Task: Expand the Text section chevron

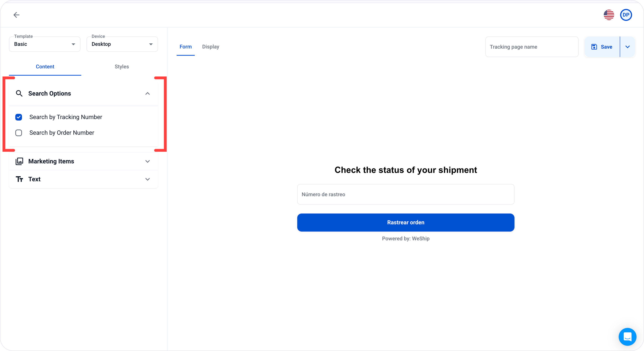Action: pyautogui.click(x=148, y=179)
